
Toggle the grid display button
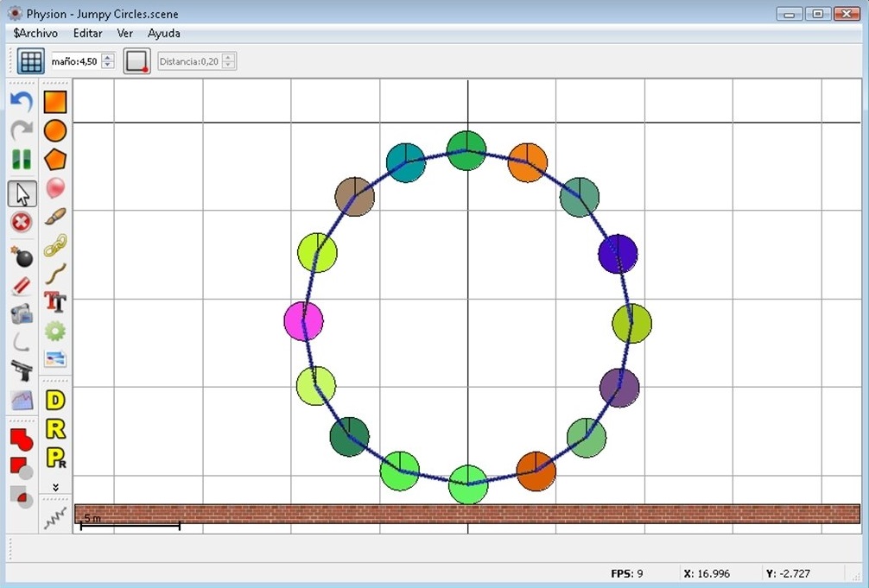(x=31, y=61)
